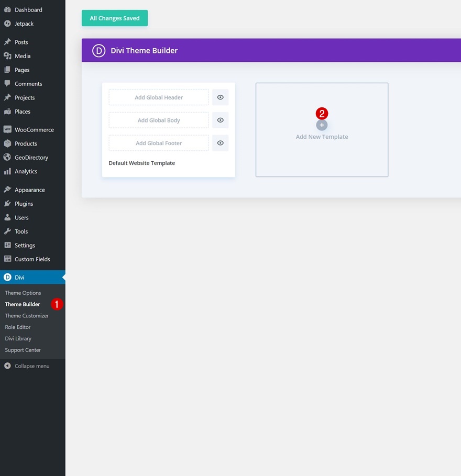Open the Tools menu label
Viewport: 461px width, 476px height.
pyautogui.click(x=21, y=231)
